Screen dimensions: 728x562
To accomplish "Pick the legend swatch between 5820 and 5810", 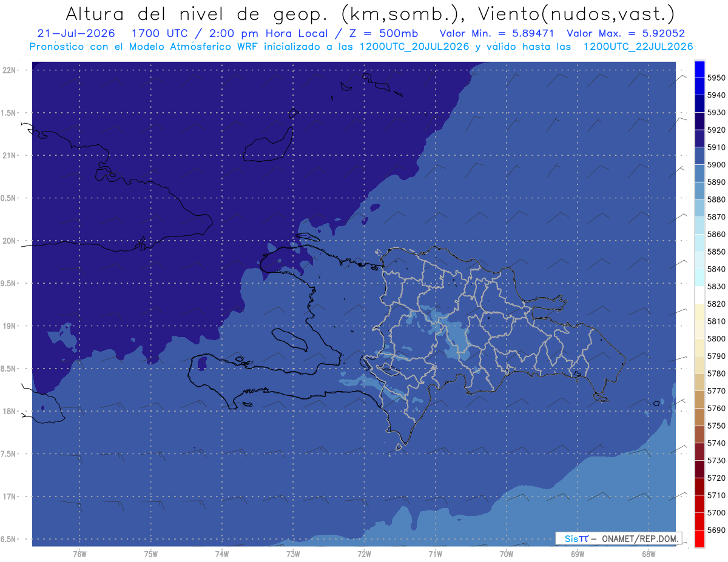I will point(699,313).
